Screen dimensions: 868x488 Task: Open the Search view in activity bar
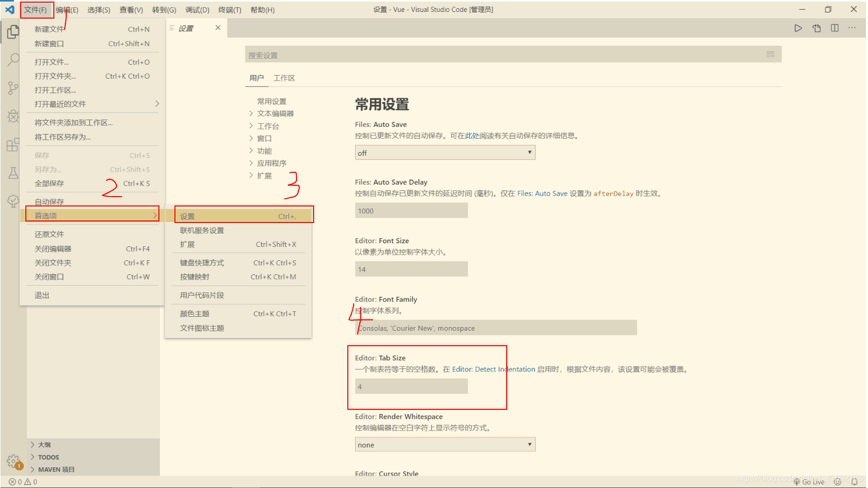[13, 60]
